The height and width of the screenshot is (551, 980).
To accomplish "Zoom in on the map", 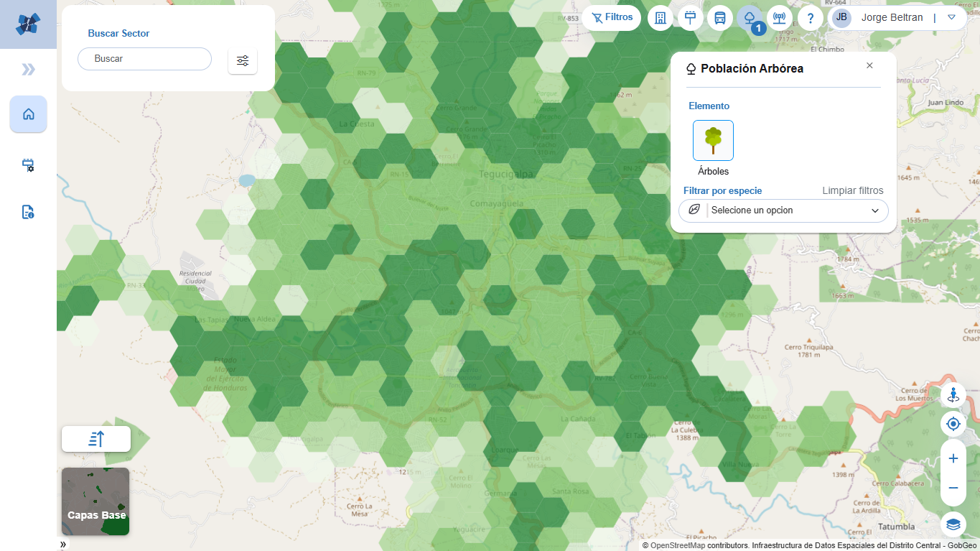I will click(x=953, y=458).
